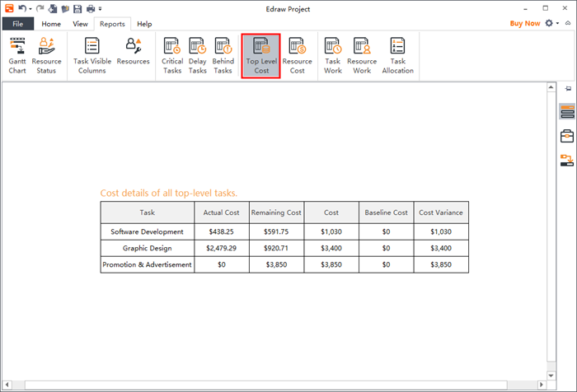
Task: Click the Task column header
Action: point(148,212)
